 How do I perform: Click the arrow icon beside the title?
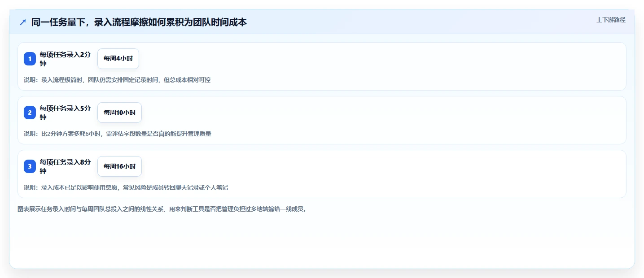click(x=23, y=22)
